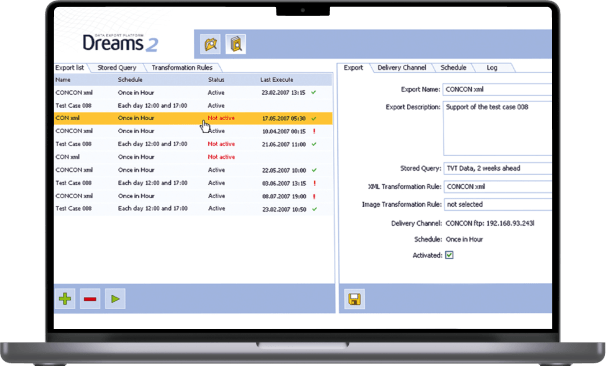This screenshot has height=366, width=606.
Task: Click the Dreams 2 logo
Action: pyautogui.click(x=120, y=43)
